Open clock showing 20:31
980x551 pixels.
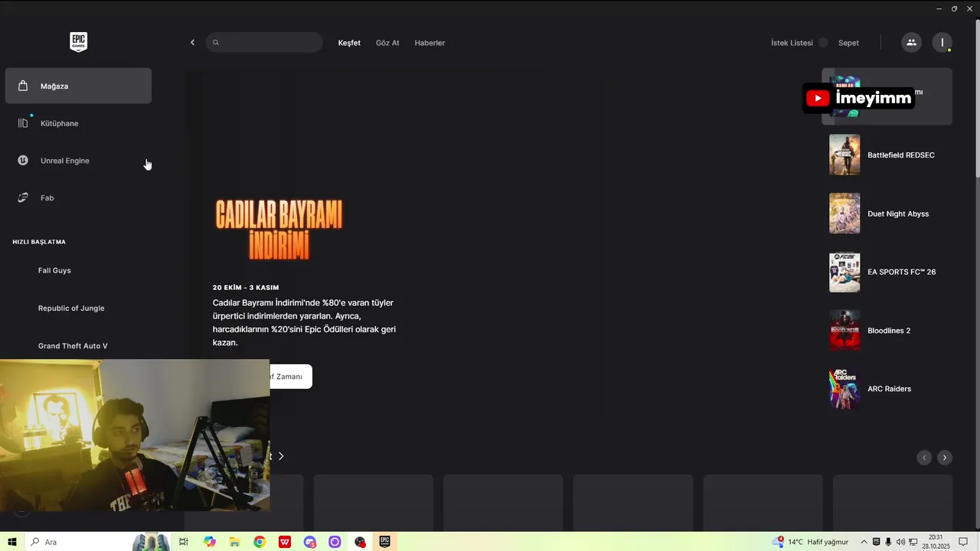tap(936, 542)
